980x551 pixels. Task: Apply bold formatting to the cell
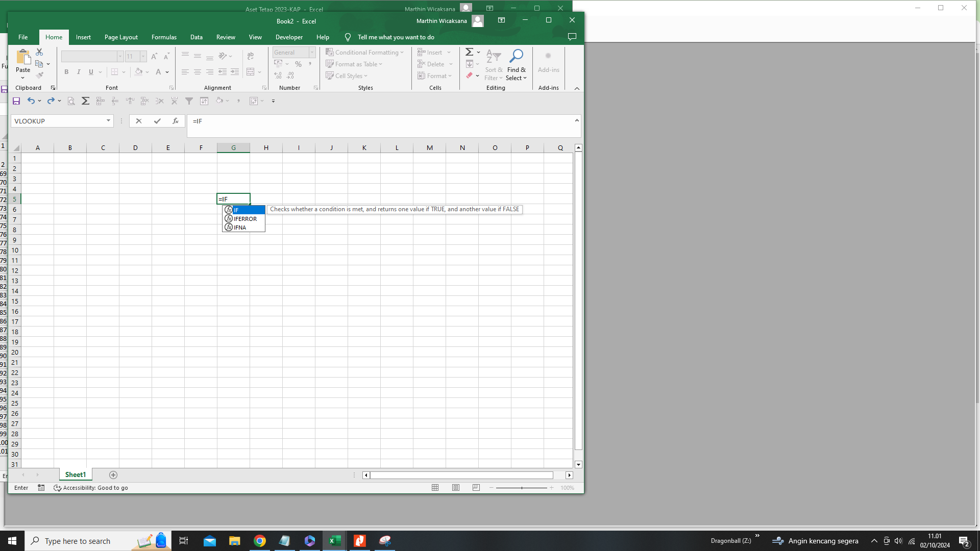[x=66, y=72]
